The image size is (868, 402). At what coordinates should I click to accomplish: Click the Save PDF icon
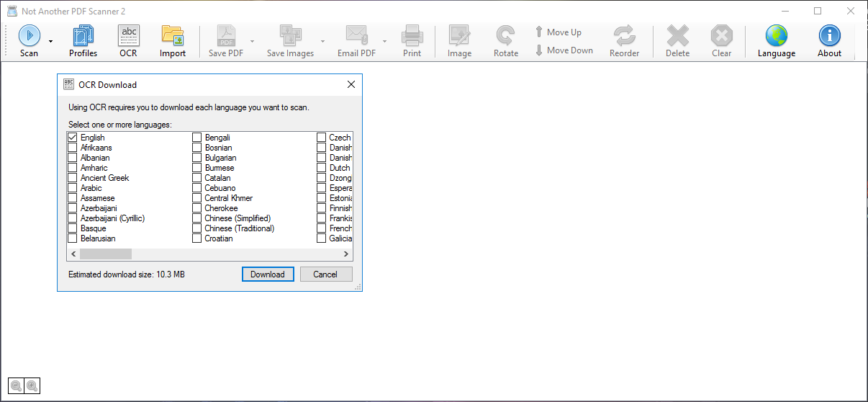(227, 41)
